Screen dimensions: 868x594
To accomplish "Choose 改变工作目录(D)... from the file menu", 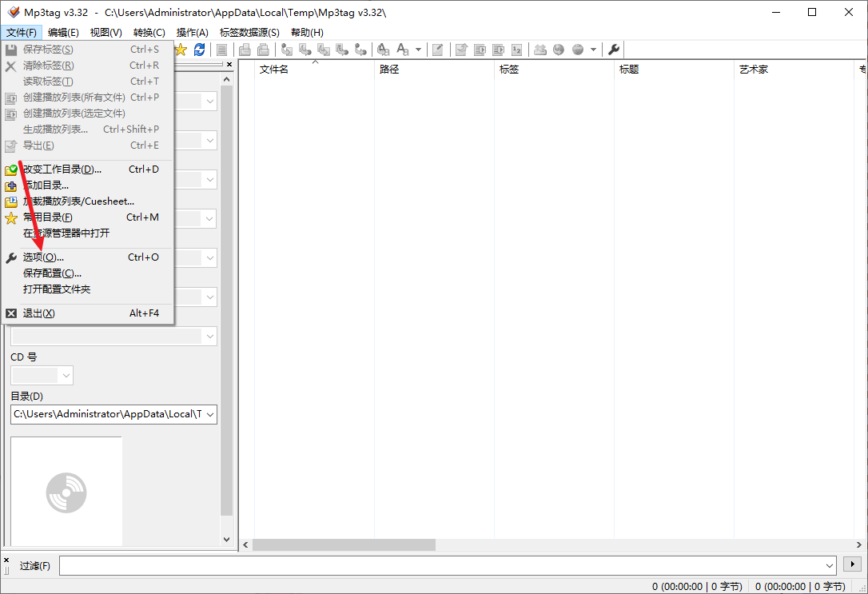I will pos(62,169).
